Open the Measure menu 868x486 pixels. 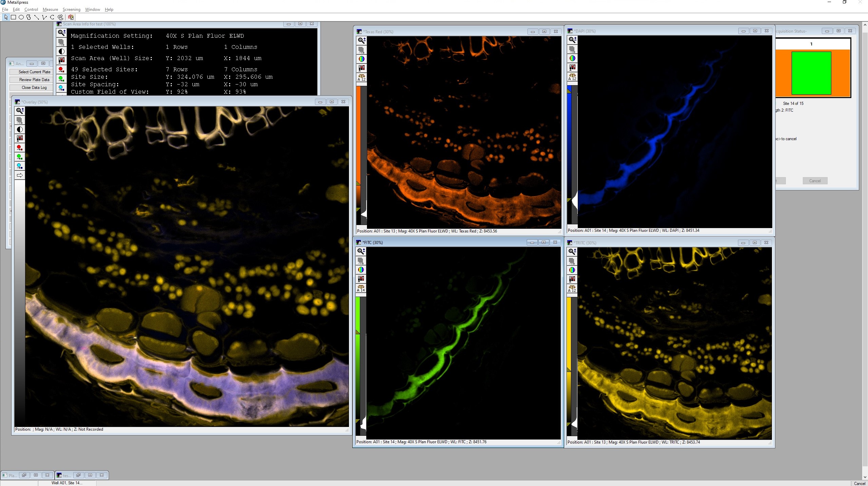point(50,10)
